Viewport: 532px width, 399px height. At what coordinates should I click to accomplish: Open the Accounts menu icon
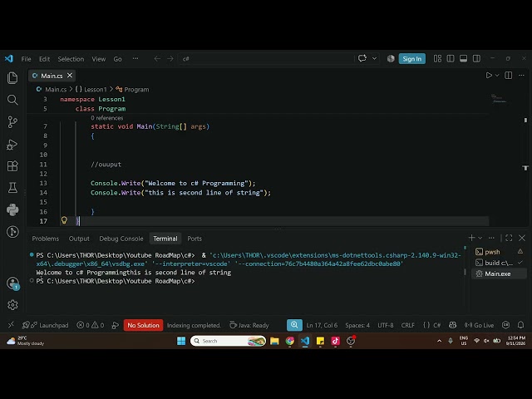[x=12, y=283]
